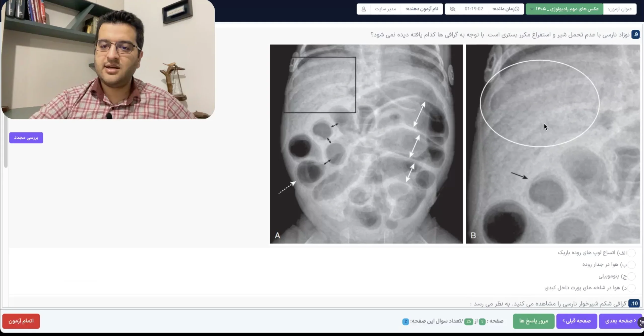Choose option د) هوا در شاخه های پورت داخل کبدی

tap(632, 288)
